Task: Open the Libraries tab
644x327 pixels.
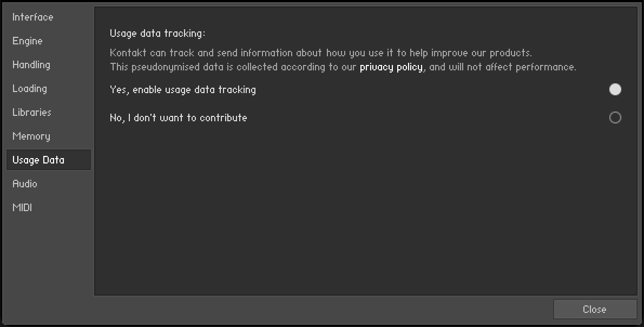Action: click(32, 113)
